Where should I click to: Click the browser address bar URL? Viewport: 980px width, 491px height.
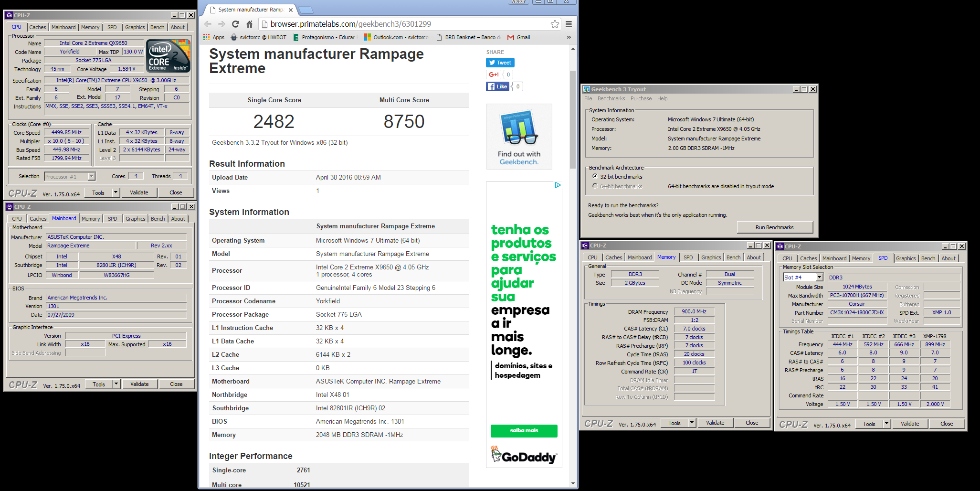pos(350,24)
